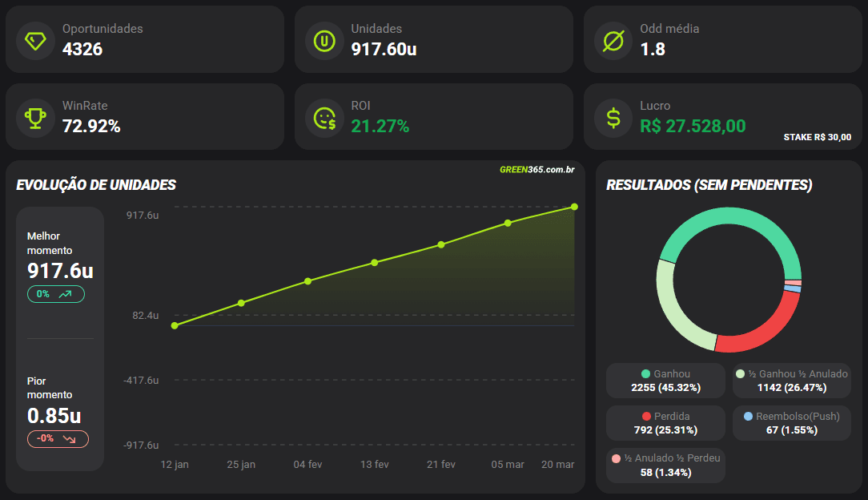
Task: Select the 12 jan data point on chart
Action: coord(175,325)
